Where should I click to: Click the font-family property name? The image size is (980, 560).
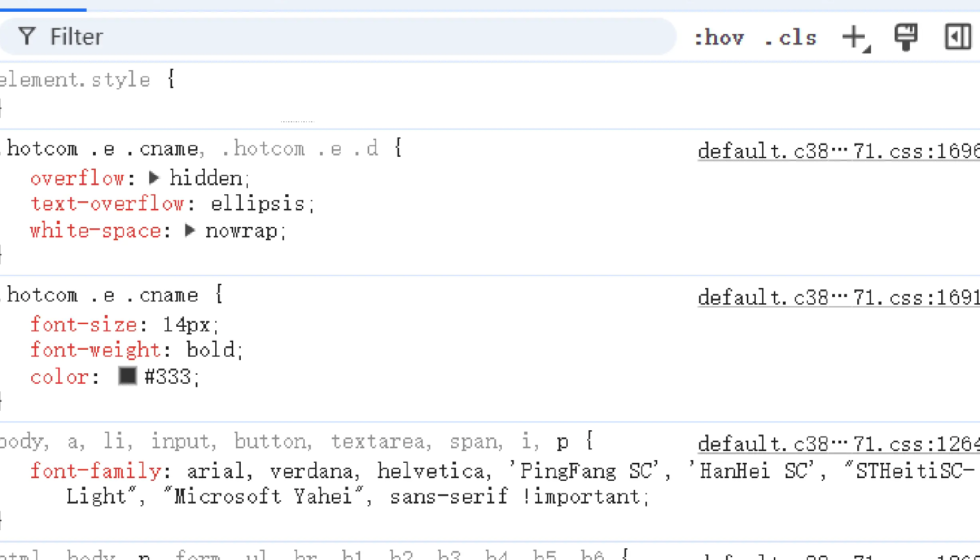click(x=96, y=471)
